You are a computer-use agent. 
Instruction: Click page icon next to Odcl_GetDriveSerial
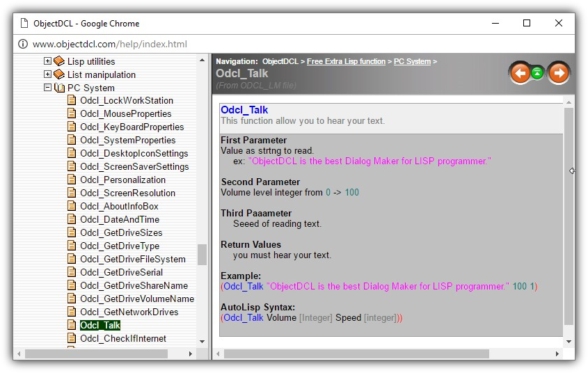click(x=71, y=272)
